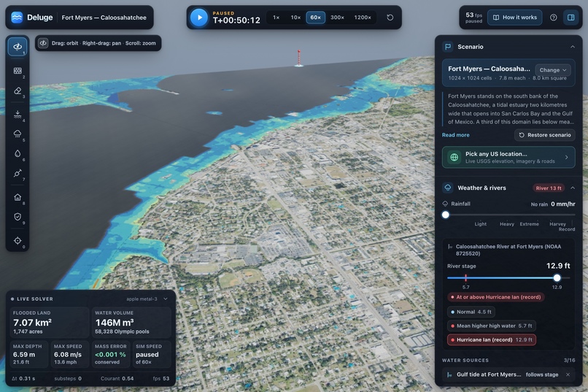Play the paused simulation
The width and height of the screenshot is (588, 392).
[x=198, y=18]
